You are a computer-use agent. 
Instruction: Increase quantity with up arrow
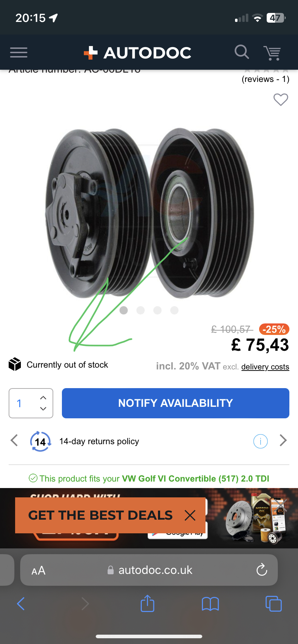tap(43, 398)
